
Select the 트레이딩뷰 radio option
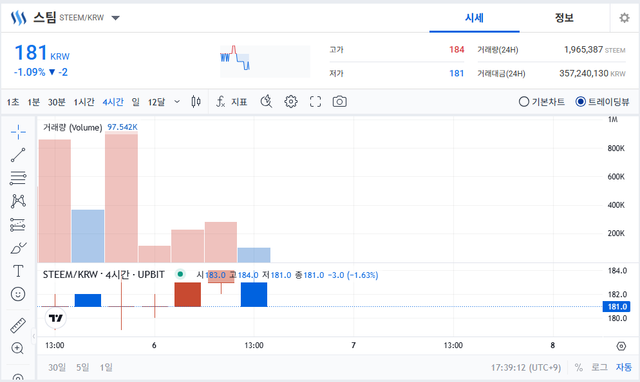(x=602, y=102)
